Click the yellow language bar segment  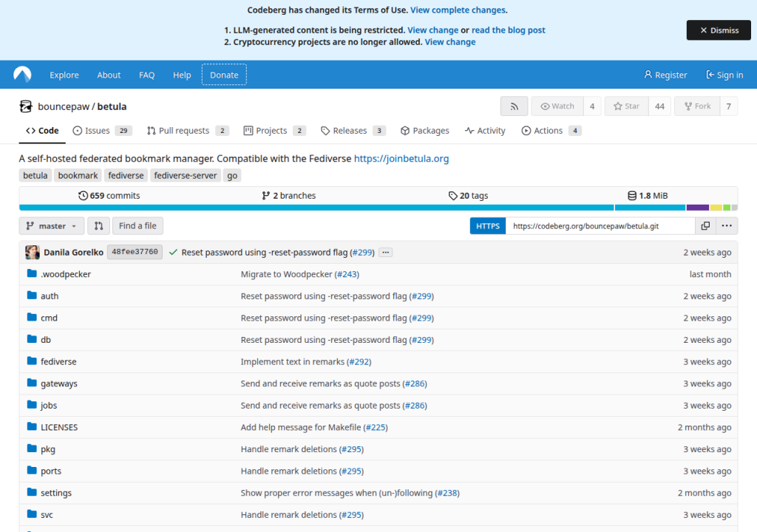[x=716, y=208]
